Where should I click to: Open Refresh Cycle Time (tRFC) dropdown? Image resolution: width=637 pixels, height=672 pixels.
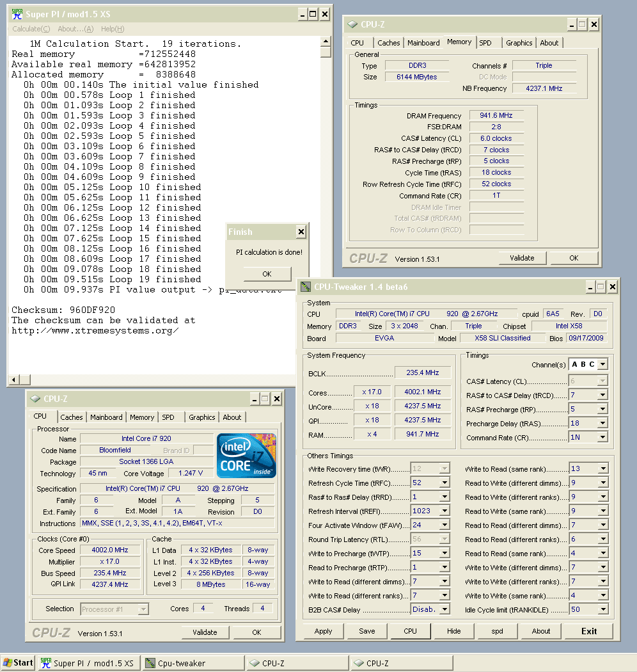pyautogui.click(x=444, y=483)
